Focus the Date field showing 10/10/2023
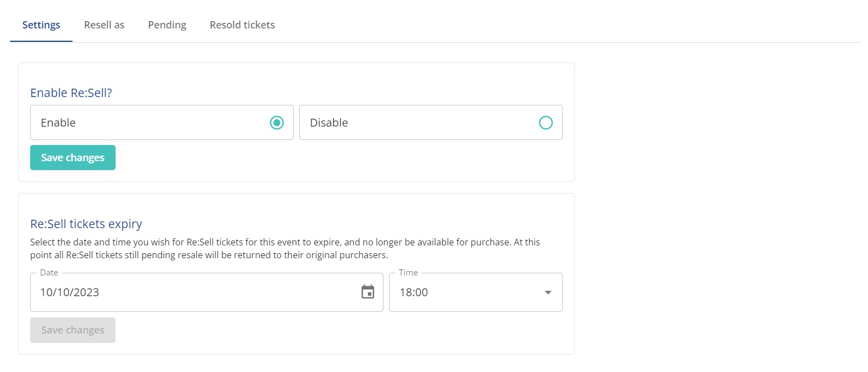 (207, 292)
